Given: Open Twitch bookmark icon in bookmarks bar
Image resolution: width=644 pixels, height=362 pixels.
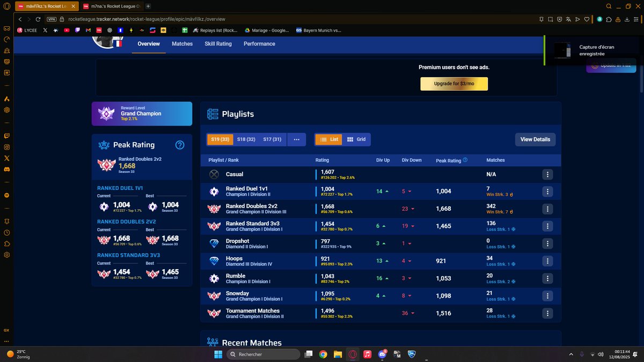Looking at the screenshot, I should pos(77,31).
